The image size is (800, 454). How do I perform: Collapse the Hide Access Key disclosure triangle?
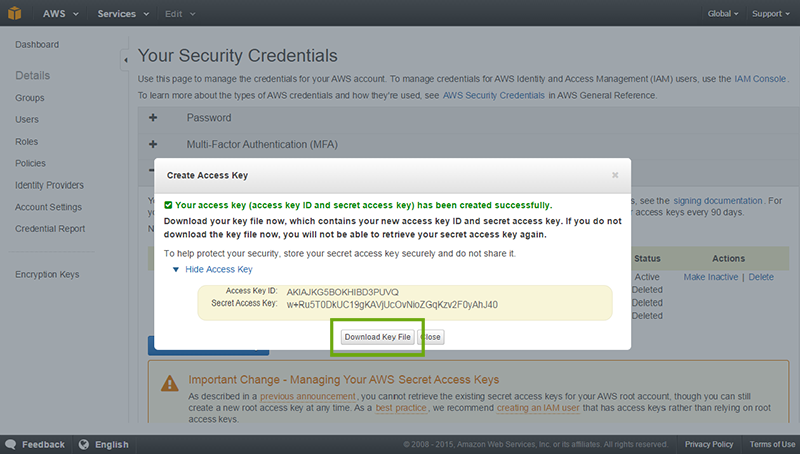tap(176, 269)
